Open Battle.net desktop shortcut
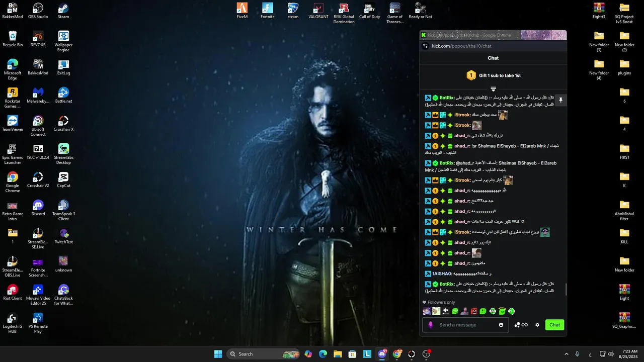Image resolution: width=644 pixels, height=362 pixels. (x=63, y=96)
